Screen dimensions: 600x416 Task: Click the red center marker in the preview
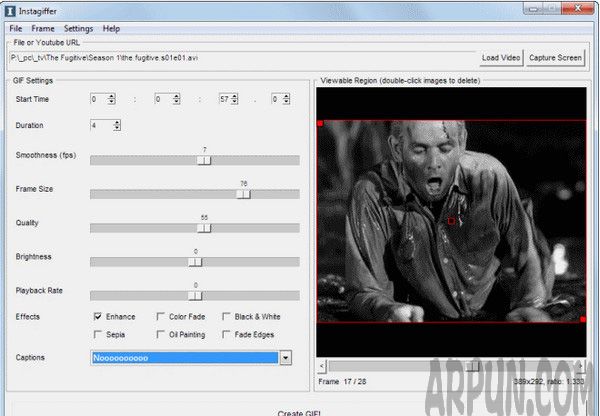point(451,221)
